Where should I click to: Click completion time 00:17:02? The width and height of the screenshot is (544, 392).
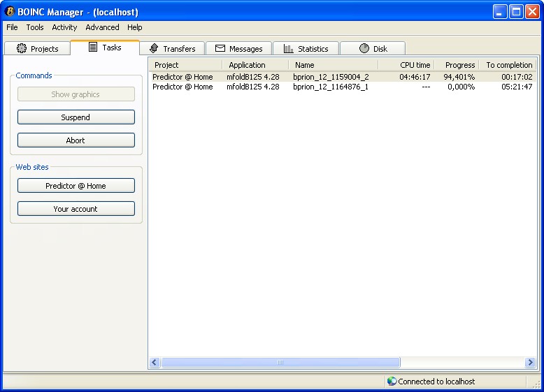(x=517, y=77)
